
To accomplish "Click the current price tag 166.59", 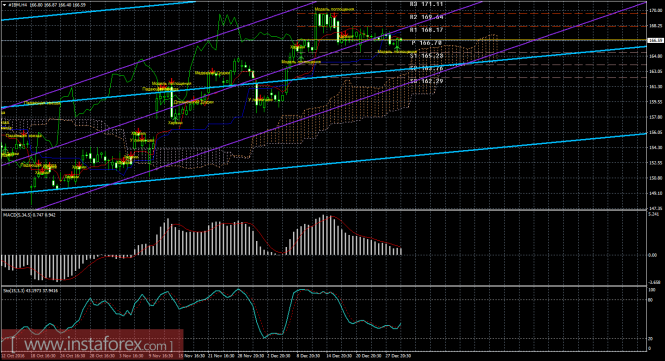I will point(656,40).
